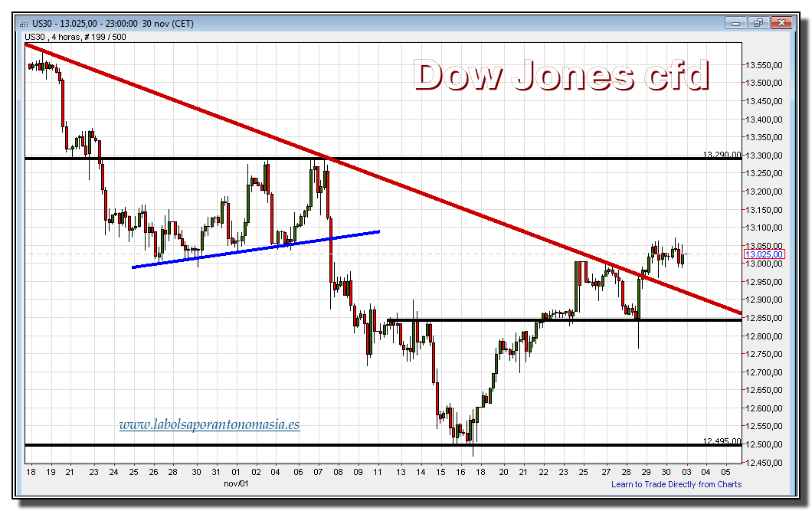This screenshot has width=812, height=511.
Task: Click the 12.450,00 price axis label
Action: [764, 463]
